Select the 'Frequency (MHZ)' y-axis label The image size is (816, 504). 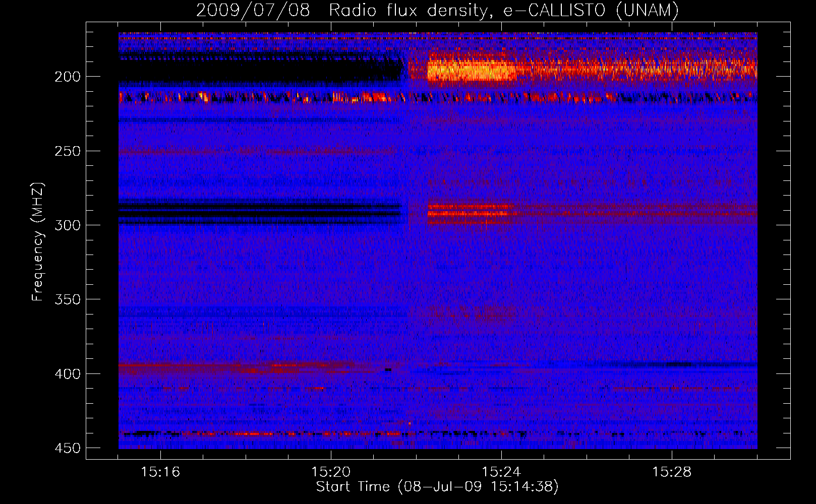(38, 242)
